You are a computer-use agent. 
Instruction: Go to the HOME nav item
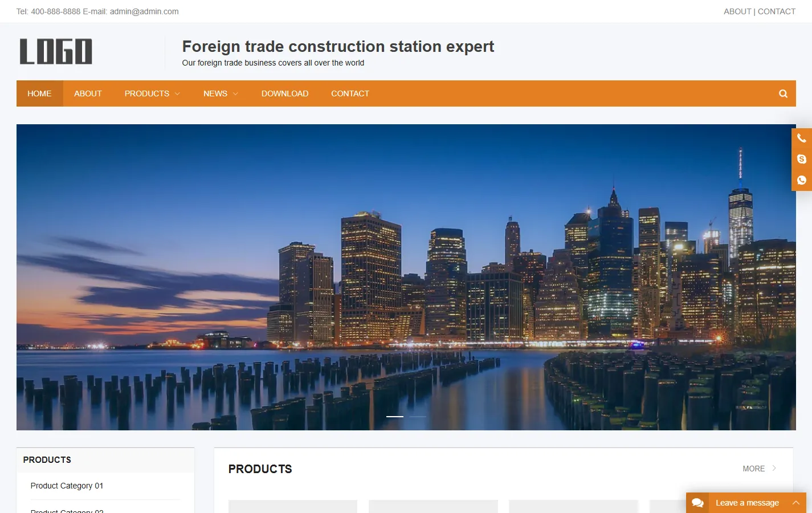39,93
